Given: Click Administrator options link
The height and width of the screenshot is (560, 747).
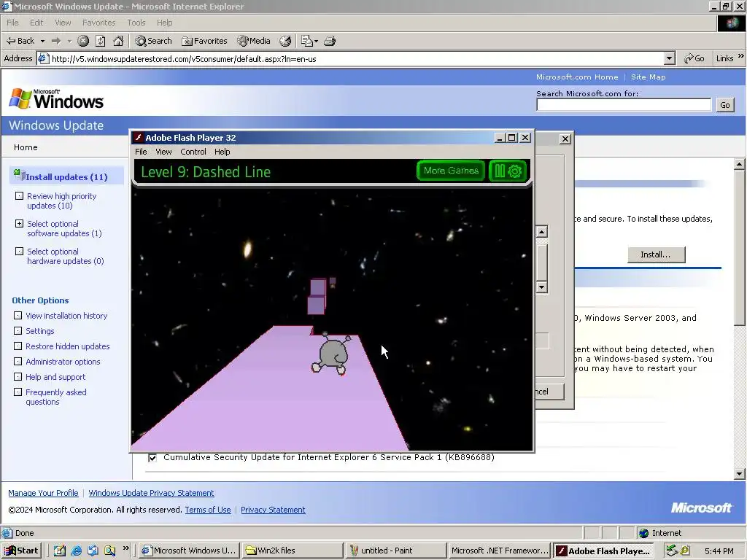Looking at the screenshot, I should (x=63, y=362).
